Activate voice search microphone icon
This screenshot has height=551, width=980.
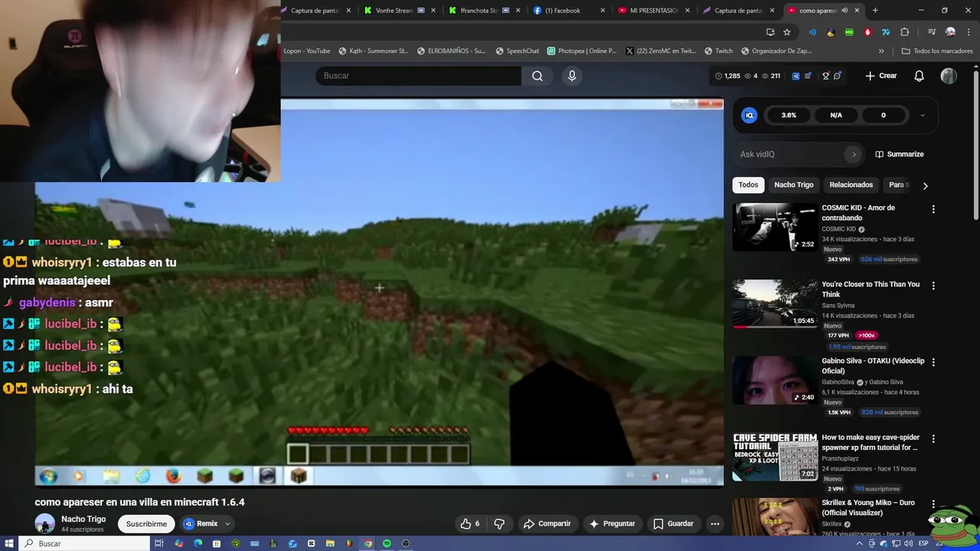(572, 76)
